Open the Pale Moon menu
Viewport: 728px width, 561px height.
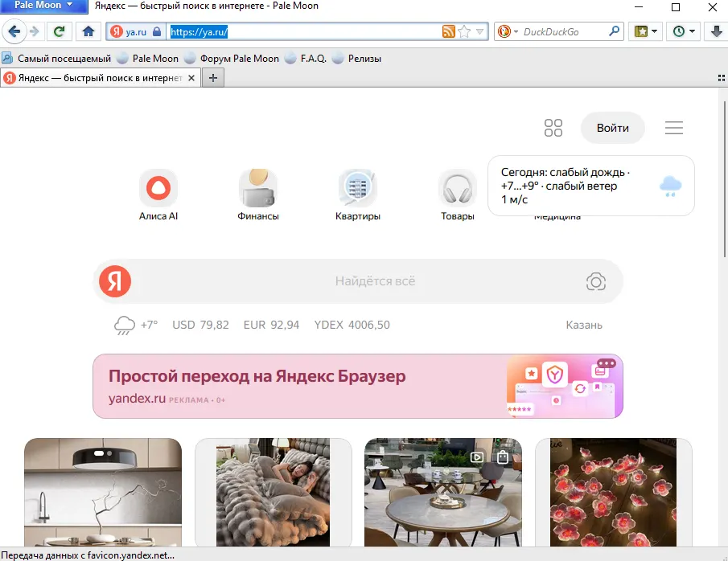38,6
